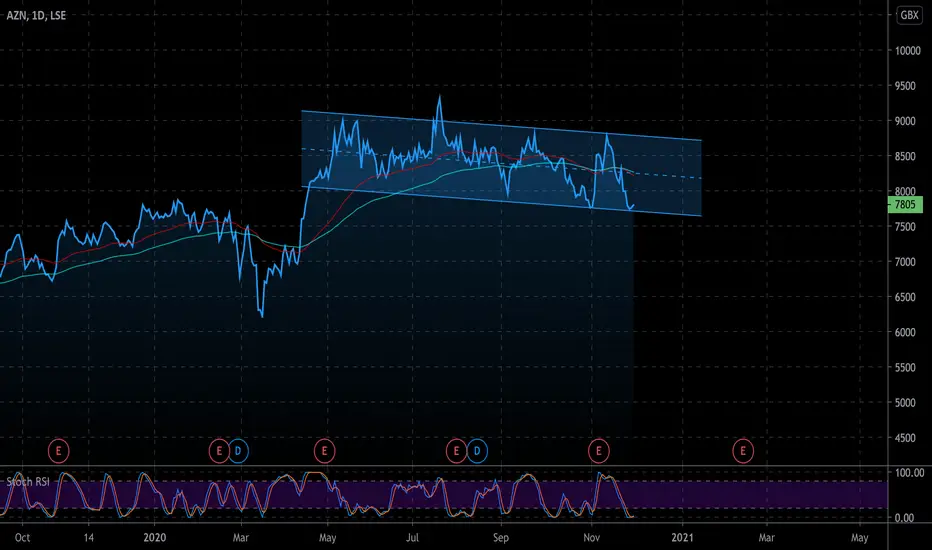Click the 2021 label on time axis
The image size is (932, 550).
pos(682,538)
